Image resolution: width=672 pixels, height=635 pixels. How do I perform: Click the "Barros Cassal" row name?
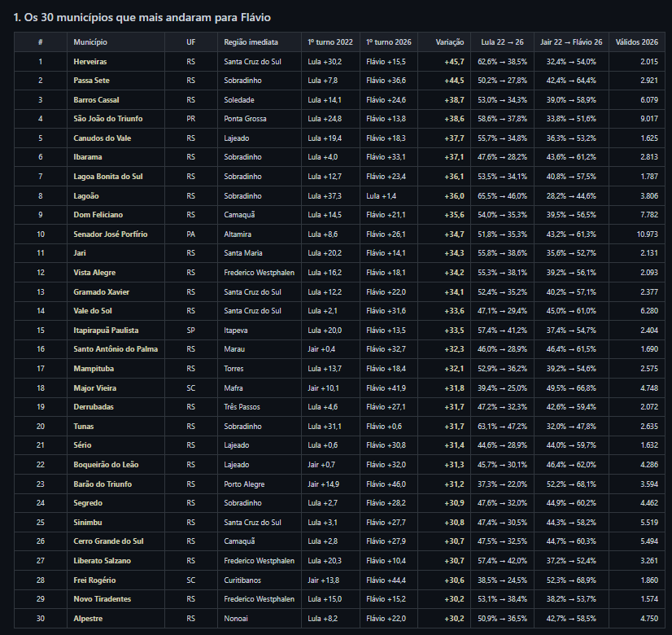(x=96, y=100)
